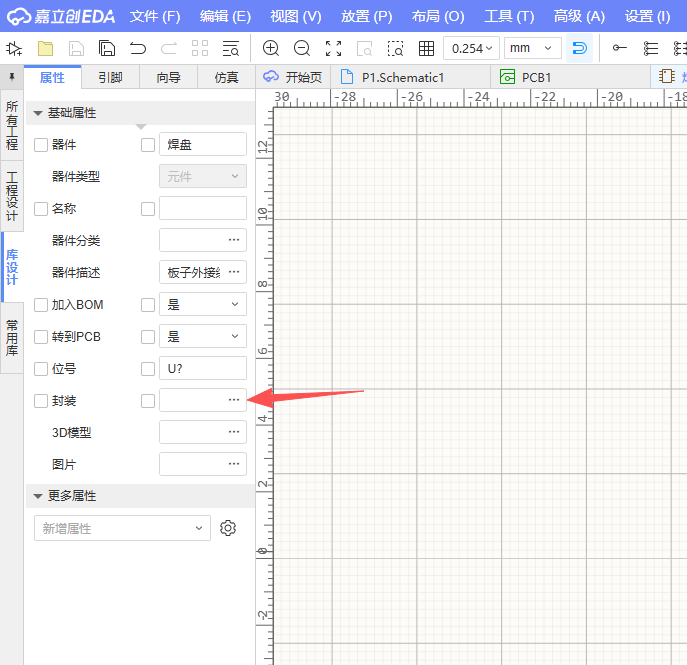Screen dimensions: 687x665
Task: Click the multi-pin placement icon
Action: click(x=651, y=48)
